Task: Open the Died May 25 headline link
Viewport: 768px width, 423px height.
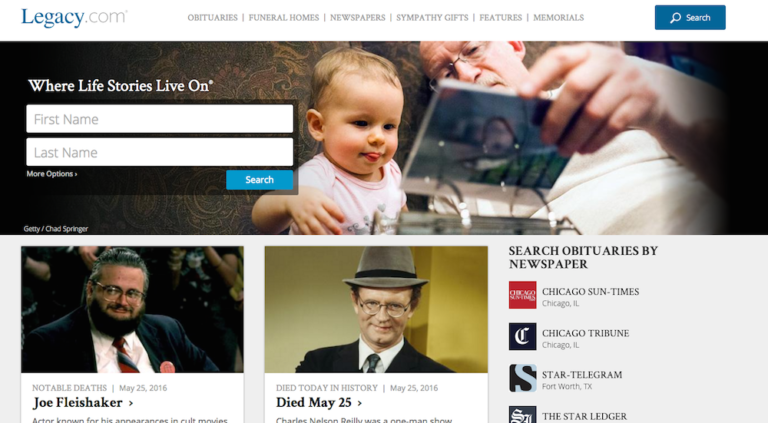Action: 319,402
